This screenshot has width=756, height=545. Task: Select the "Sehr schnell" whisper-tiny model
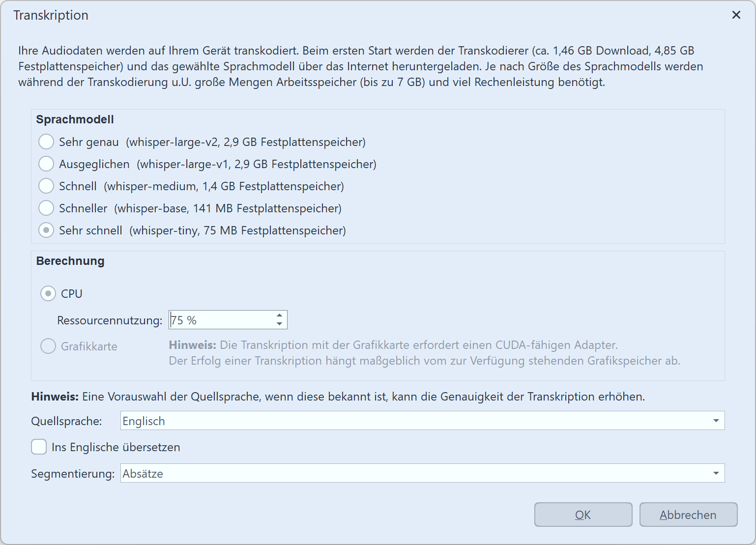46,230
